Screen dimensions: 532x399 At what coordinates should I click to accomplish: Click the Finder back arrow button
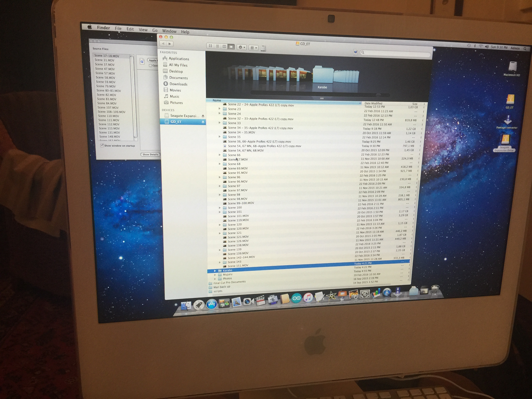tap(163, 44)
